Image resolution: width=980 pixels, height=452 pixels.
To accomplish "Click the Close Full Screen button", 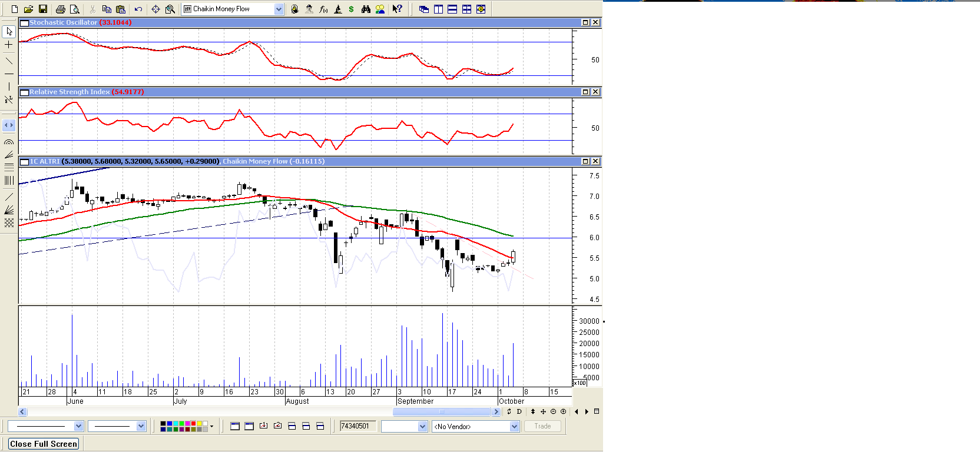I will click(x=44, y=444).
